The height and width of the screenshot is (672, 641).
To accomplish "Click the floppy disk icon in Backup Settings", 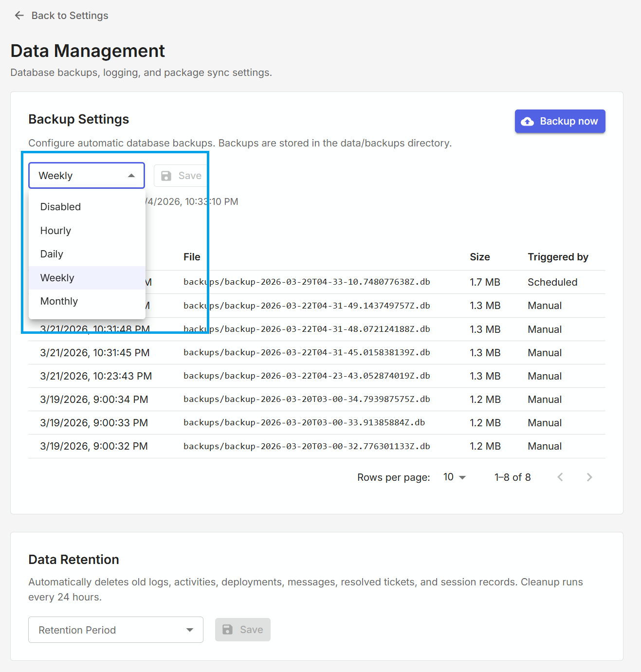I will pos(166,176).
